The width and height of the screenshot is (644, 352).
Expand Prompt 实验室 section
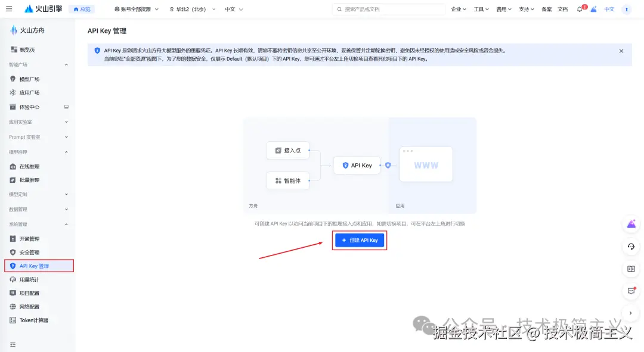pos(39,137)
